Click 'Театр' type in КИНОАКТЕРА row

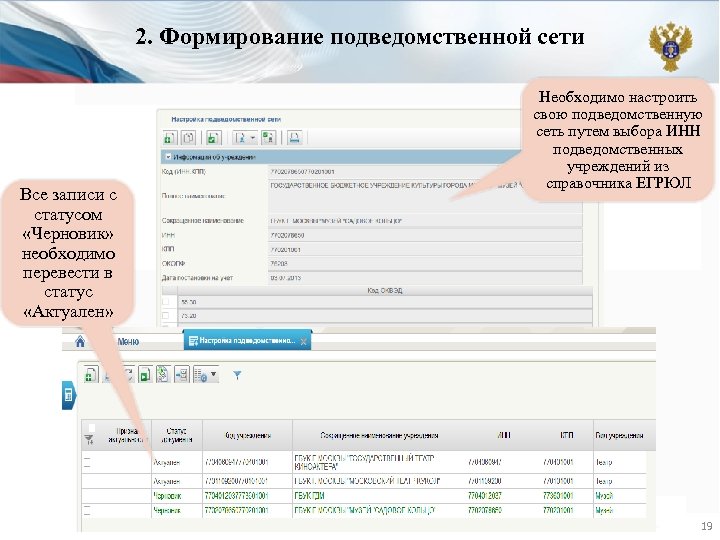pos(604,462)
